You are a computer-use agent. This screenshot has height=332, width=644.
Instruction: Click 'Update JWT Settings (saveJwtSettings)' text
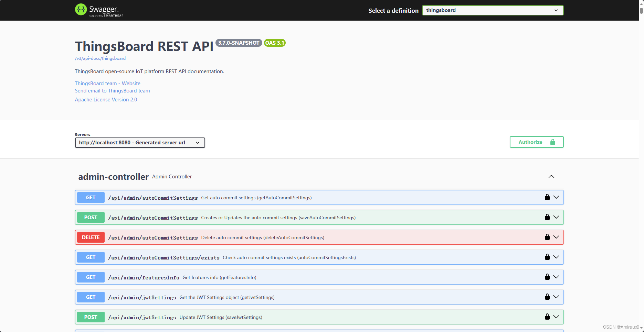coord(221,317)
